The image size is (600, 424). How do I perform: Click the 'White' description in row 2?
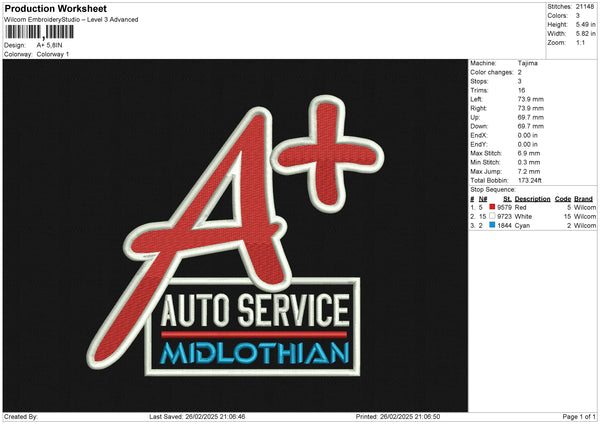click(x=523, y=217)
